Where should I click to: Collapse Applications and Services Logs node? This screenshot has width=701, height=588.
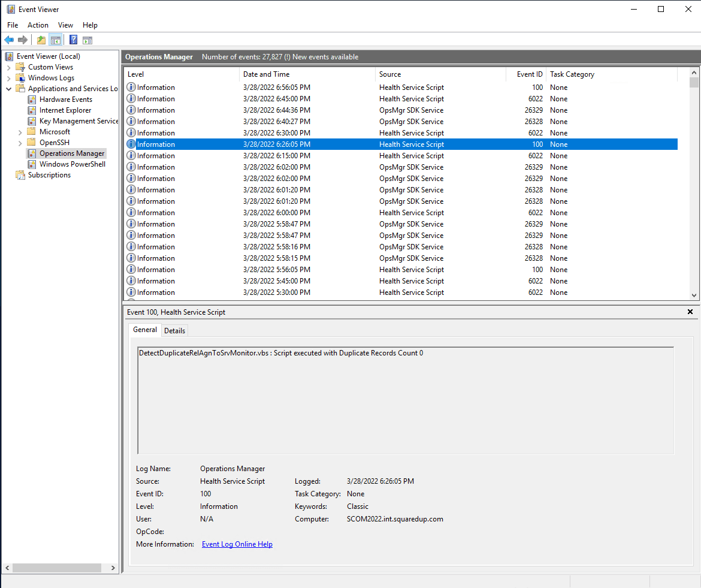(x=9, y=89)
